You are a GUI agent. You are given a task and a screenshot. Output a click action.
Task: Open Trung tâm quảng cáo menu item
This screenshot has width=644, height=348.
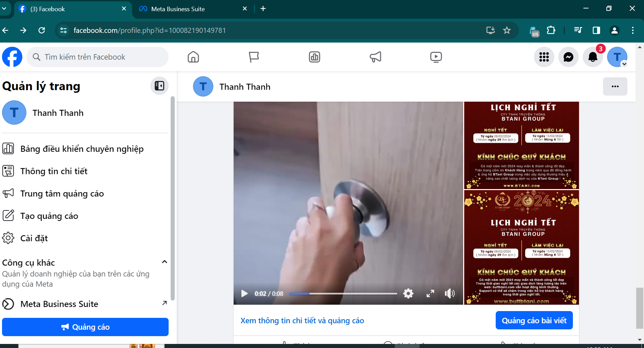pos(62,193)
